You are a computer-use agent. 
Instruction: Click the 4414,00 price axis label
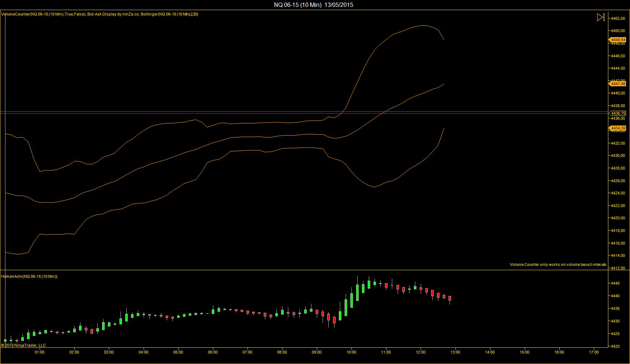[x=618, y=255]
